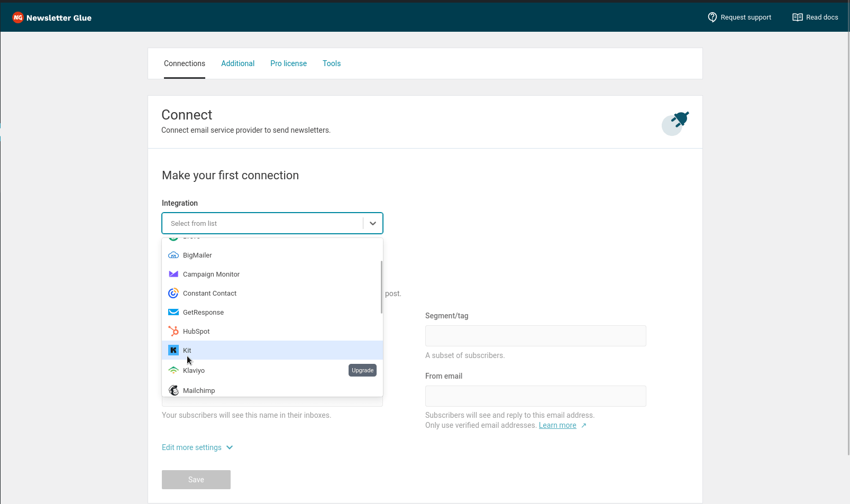The height and width of the screenshot is (504, 850).
Task: Click the BigMailer icon in list
Action: (173, 255)
